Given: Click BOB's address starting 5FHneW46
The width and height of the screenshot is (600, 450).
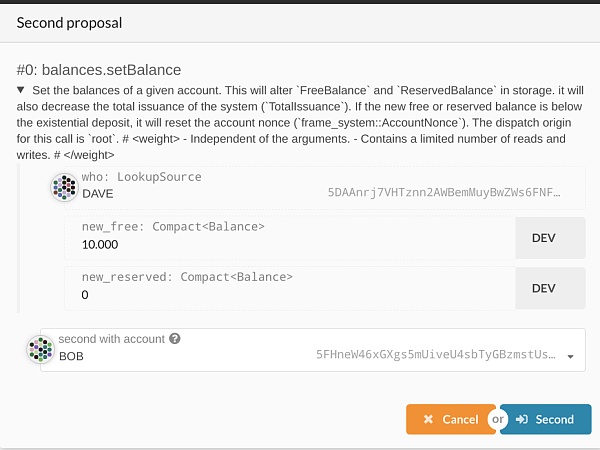Looking at the screenshot, I should (x=436, y=354).
